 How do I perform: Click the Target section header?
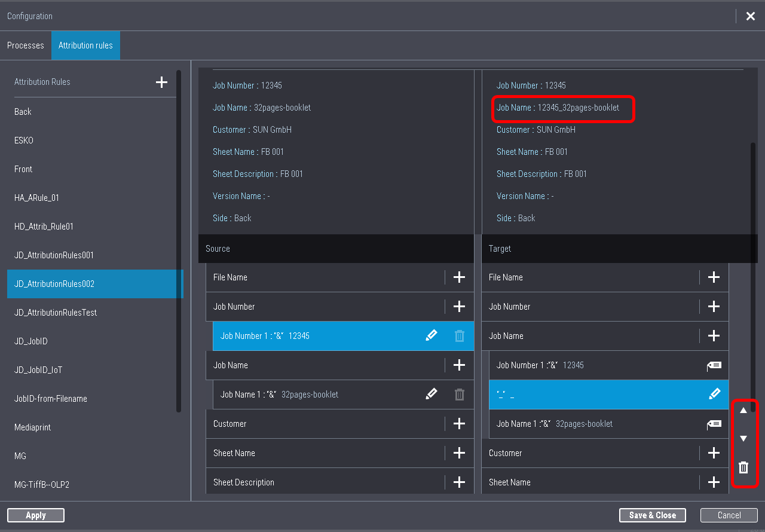tap(619, 249)
